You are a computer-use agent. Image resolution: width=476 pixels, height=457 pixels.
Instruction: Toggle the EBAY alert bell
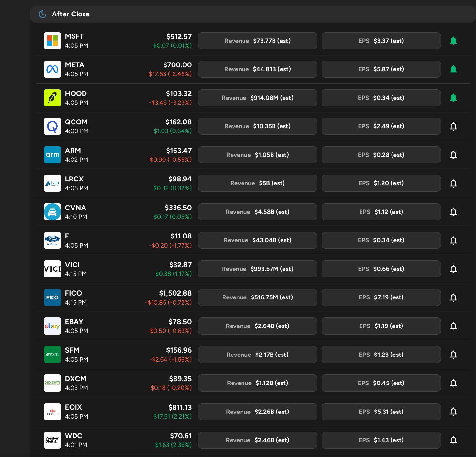453,326
